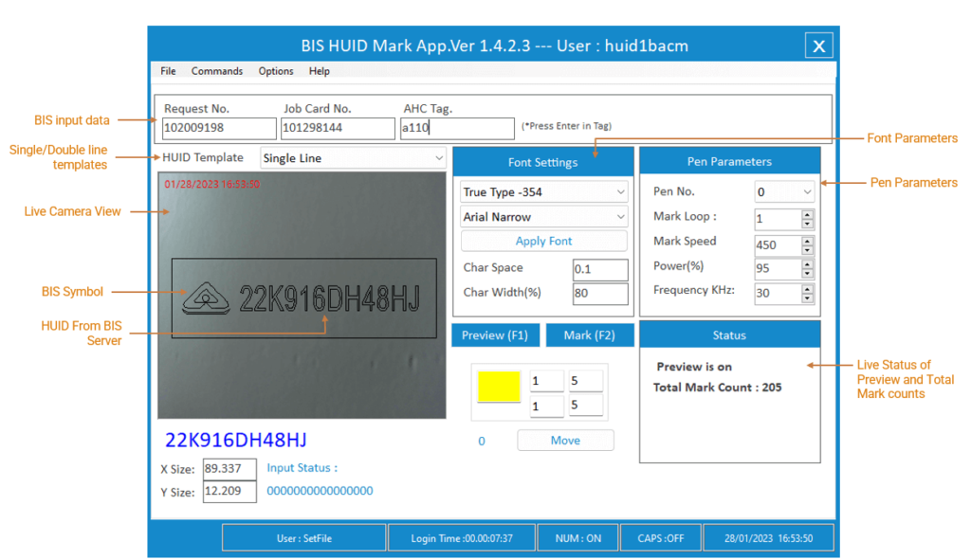Decrease Mark Loop with down arrow
The width and height of the screenshot is (971, 560).
[x=807, y=224]
